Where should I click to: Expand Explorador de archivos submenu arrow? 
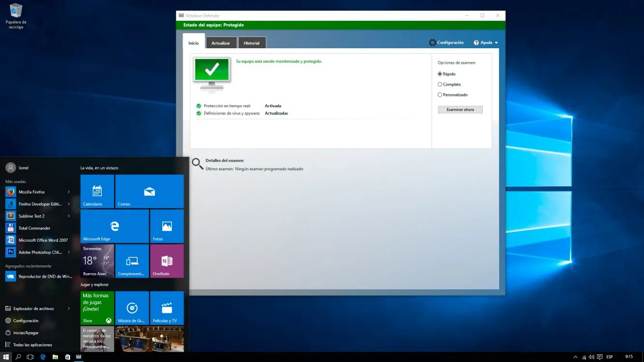69,309
